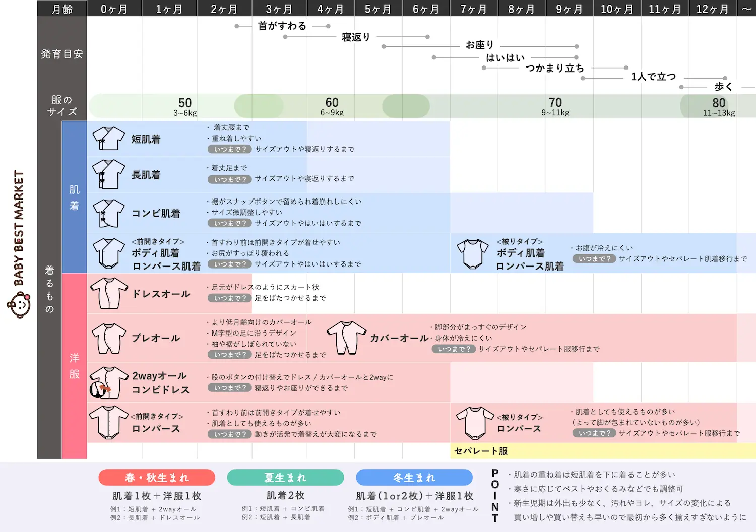Toggle the いつまで? badge beside ロンパース肌着
The height and width of the screenshot is (532, 756).
pyautogui.click(x=594, y=258)
